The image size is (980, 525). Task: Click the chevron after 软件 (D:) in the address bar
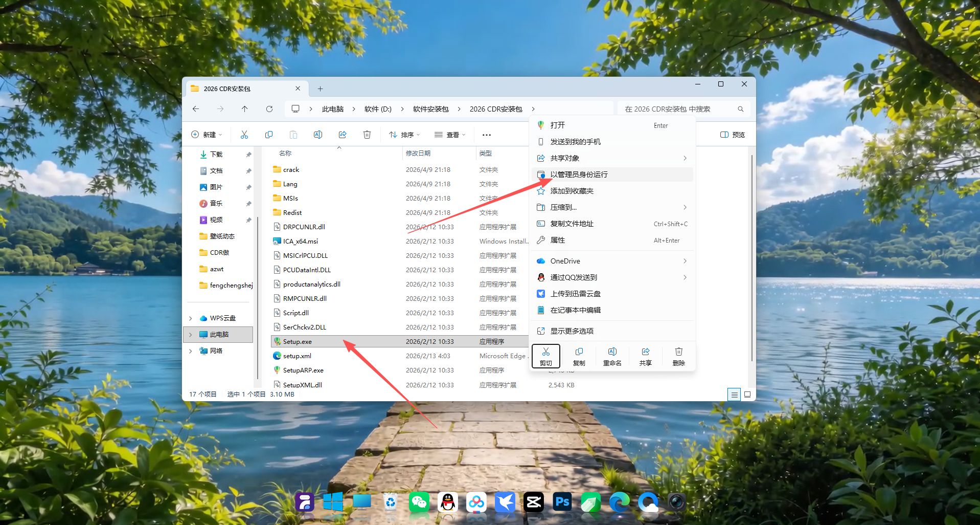(402, 109)
